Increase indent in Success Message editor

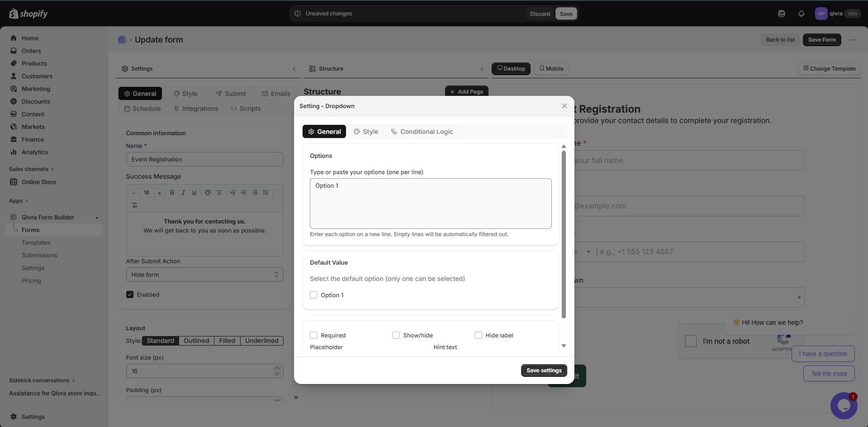232,193
